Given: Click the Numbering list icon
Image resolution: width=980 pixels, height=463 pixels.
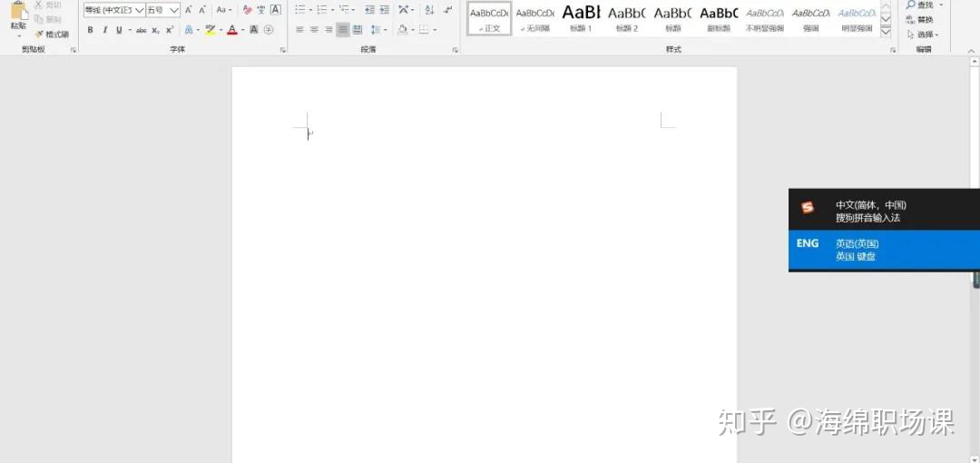Looking at the screenshot, I should 324,10.
